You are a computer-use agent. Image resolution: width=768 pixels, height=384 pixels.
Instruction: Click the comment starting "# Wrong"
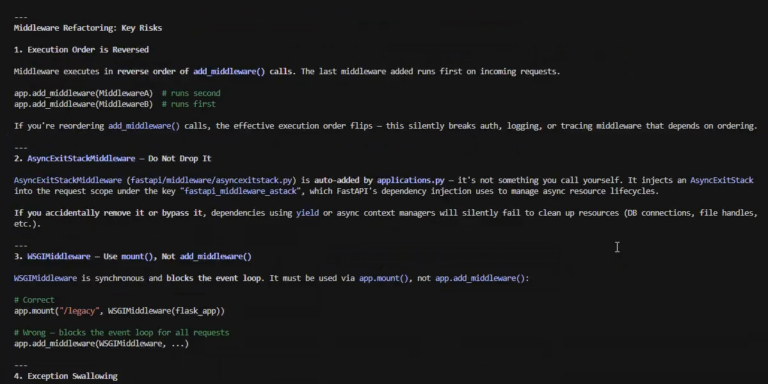pyautogui.click(x=121, y=333)
